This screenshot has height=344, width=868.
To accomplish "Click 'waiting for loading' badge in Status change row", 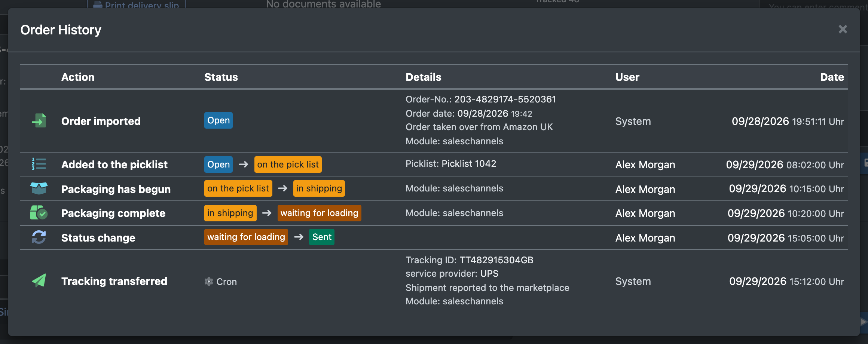I will tap(246, 237).
